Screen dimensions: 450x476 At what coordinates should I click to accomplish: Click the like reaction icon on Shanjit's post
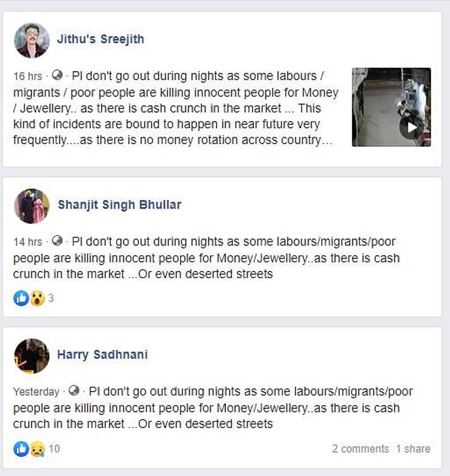[x=21, y=298]
